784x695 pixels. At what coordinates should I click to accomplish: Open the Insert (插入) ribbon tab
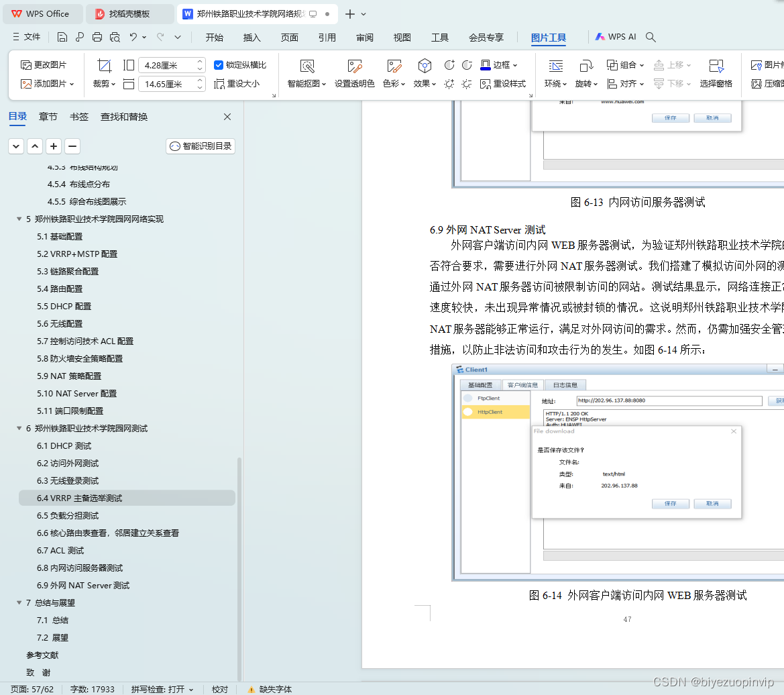click(252, 38)
